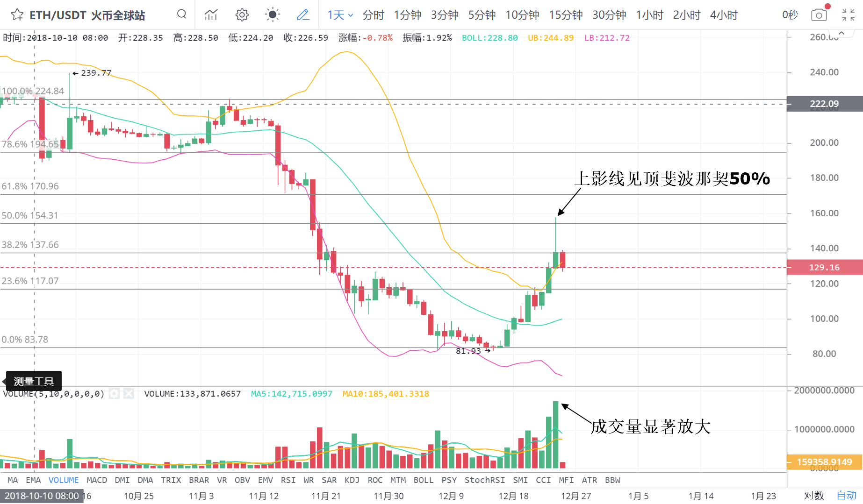863x504 pixels.
Task: Open the chart indicators icon
Action: pyautogui.click(x=211, y=15)
